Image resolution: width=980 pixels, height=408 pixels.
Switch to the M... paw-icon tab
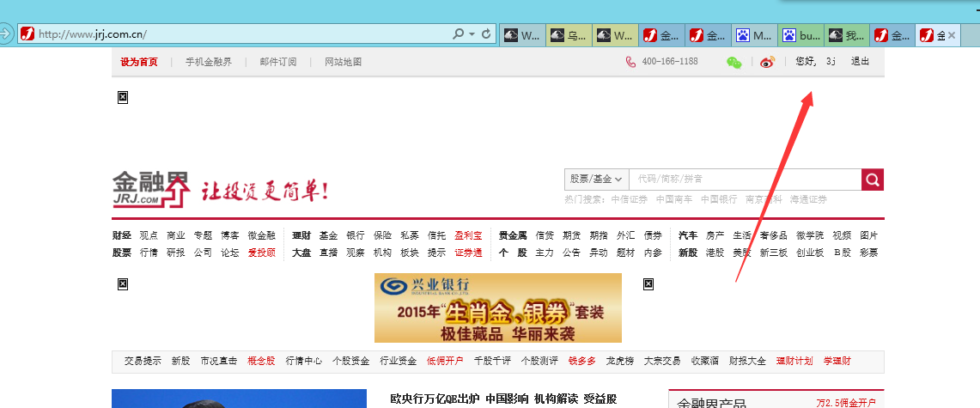coord(754,35)
